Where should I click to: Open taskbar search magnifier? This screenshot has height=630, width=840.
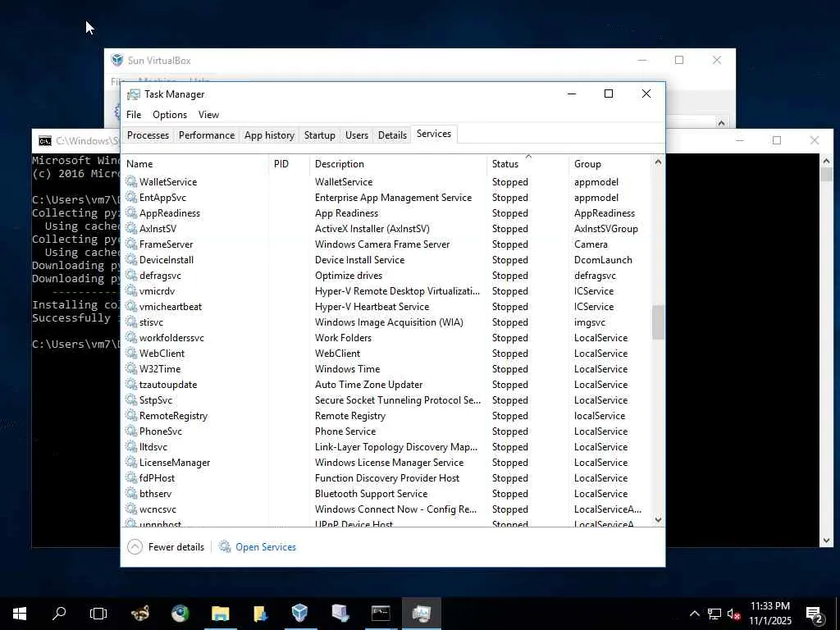coord(59,614)
